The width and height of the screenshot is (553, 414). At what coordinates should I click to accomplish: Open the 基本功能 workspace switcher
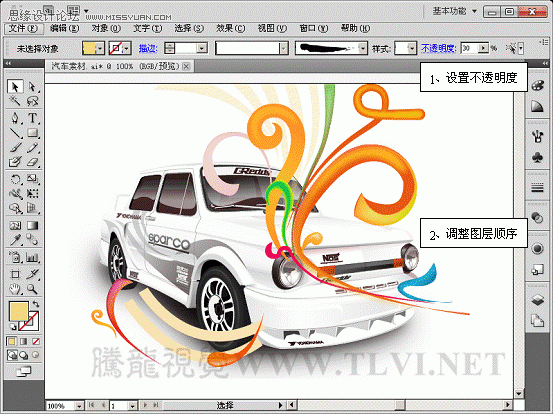tap(455, 11)
